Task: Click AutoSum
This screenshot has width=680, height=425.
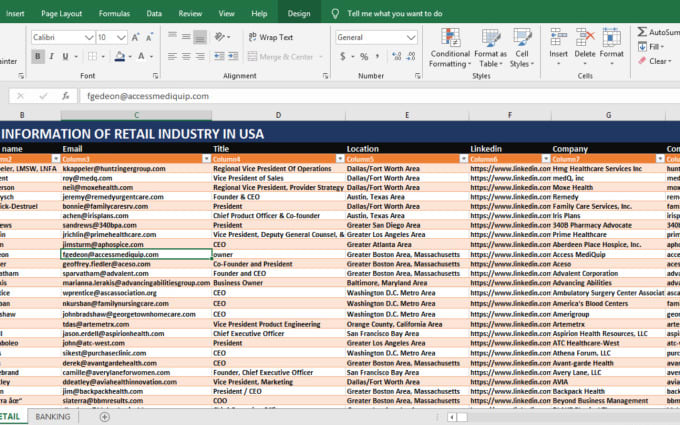Action: click(658, 32)
